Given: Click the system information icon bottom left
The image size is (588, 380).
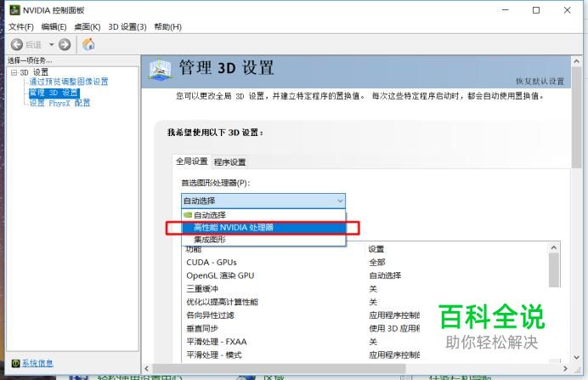Looking at the screenshot, I should click(15, 363).
